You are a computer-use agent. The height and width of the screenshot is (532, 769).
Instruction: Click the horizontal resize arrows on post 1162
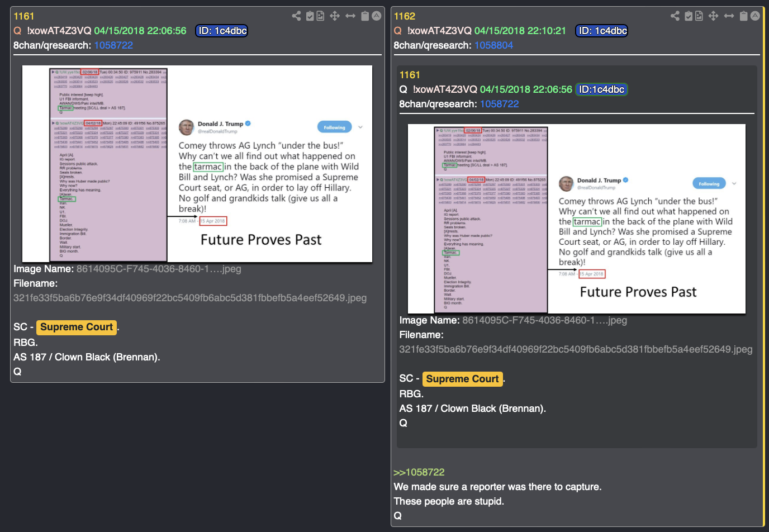[729, 16]
